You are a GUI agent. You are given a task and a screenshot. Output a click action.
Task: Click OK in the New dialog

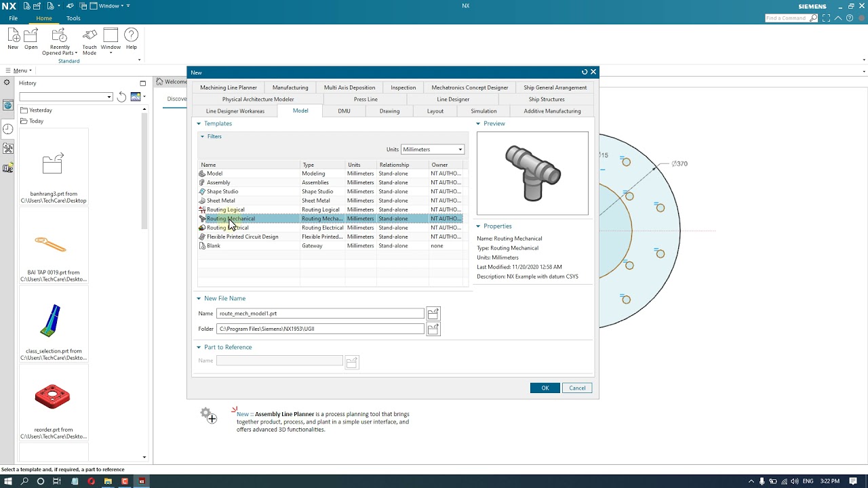(x=545, y=388)
